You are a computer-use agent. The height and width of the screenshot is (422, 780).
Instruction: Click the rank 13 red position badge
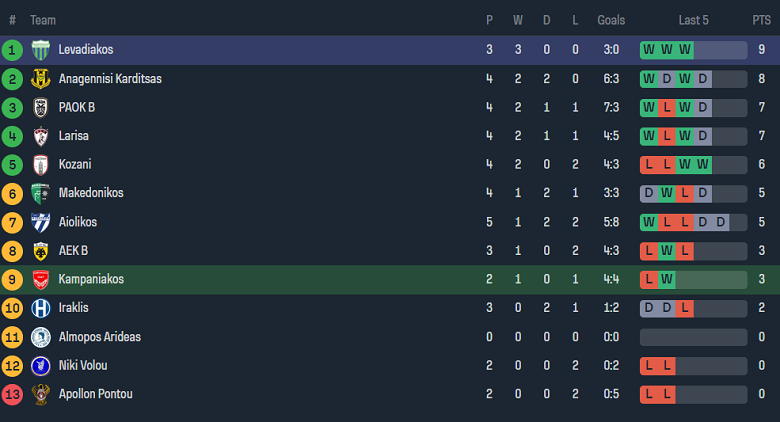(x=12, y=394)
